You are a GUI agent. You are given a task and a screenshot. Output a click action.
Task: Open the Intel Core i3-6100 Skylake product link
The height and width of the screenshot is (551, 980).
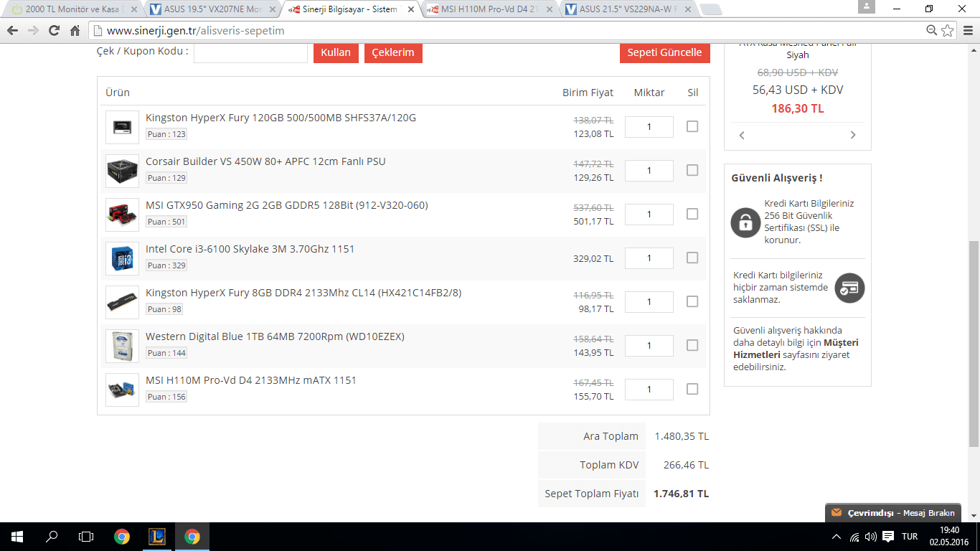[x=250, y=249]
